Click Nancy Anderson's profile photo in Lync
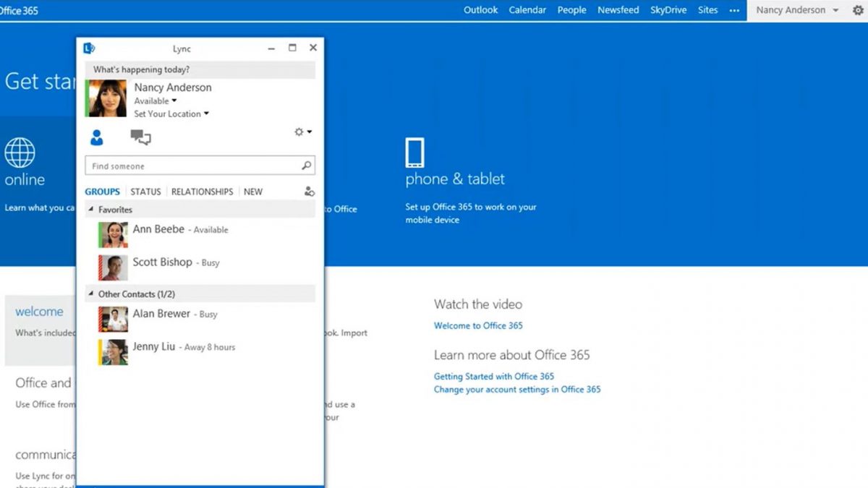 tap(106, 98)
